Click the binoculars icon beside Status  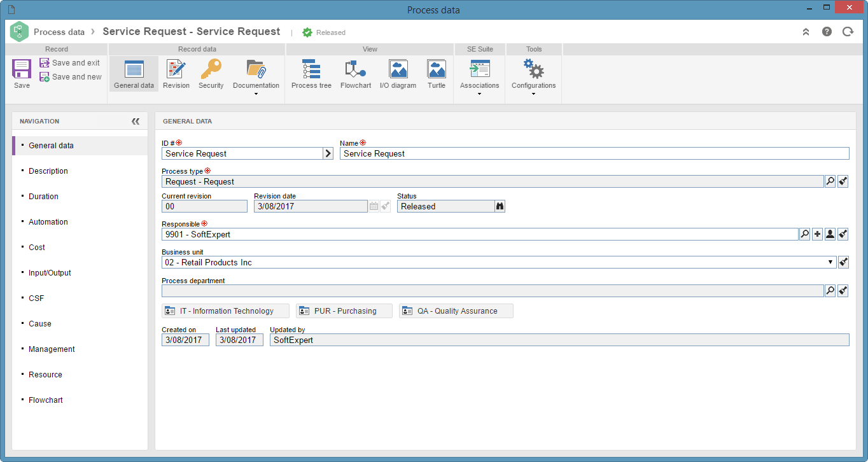500,206
